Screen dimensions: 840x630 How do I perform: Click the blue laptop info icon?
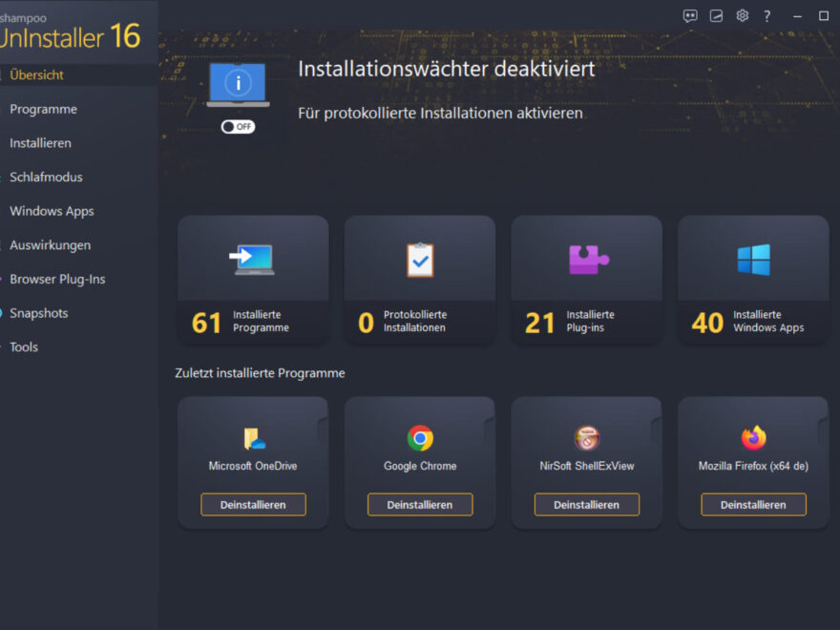coord(238,85)
